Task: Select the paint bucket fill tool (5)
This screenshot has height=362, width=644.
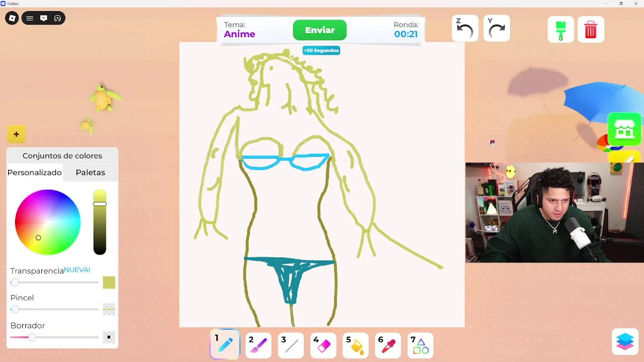Action: 356,345
